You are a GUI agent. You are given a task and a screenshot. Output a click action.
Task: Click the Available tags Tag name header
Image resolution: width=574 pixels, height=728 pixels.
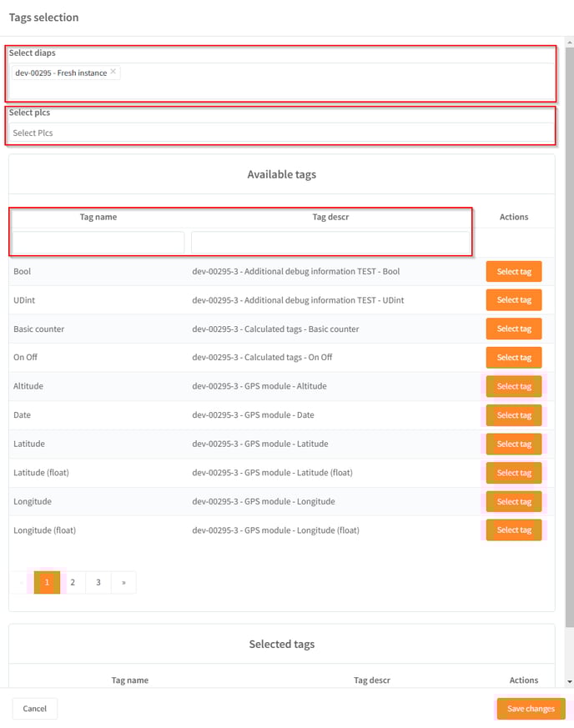(98, 217)
